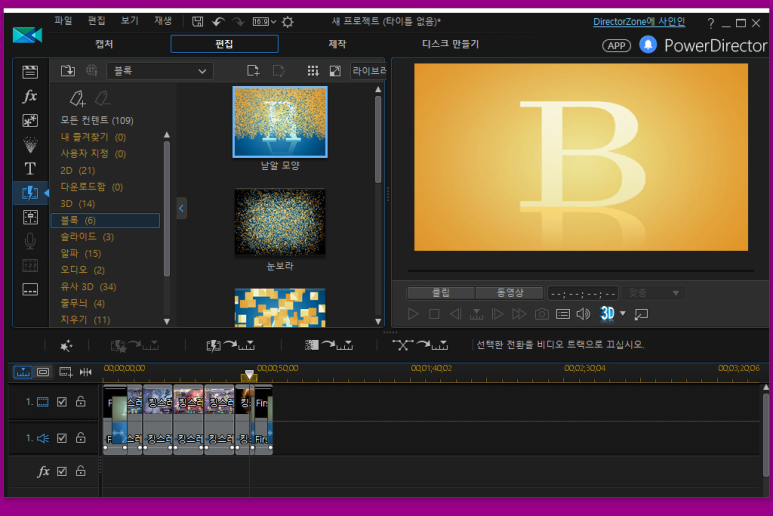Image resolution: width=773 pixels, height=516 pixels.
Task: Select the 알파 (15) category
Action: [x=80, y=253]
